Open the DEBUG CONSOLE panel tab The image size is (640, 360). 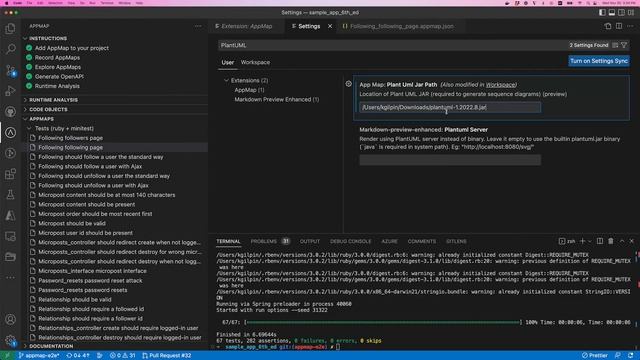coord(351,241)
